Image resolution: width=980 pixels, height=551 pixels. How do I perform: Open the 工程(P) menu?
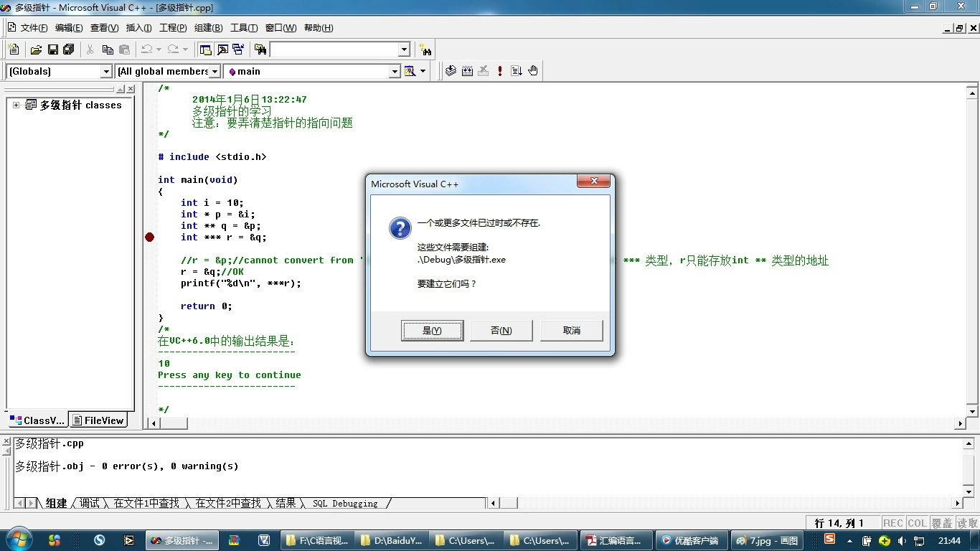click(x=173, y=28)
